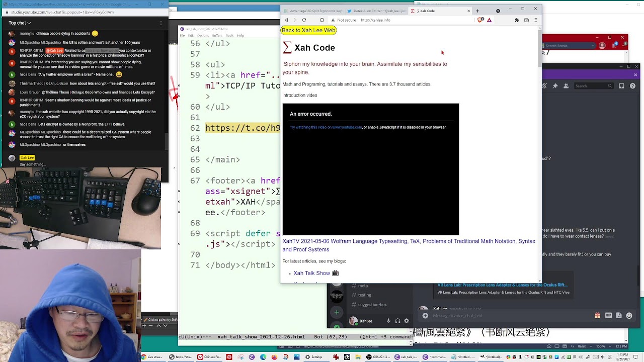
Task: Open Emacs Options menu
Action: (x=203, y=36)
